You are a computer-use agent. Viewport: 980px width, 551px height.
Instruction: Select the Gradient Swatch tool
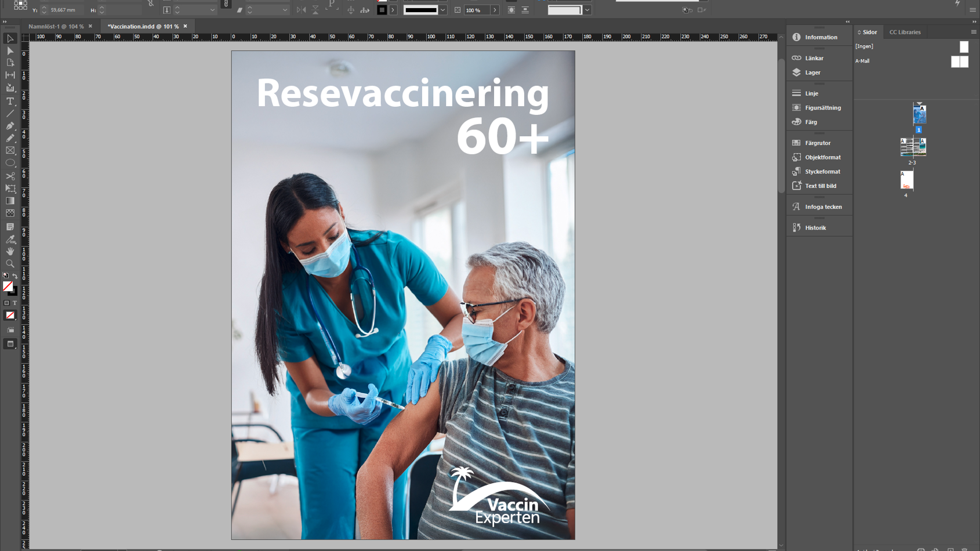point(10,201)
